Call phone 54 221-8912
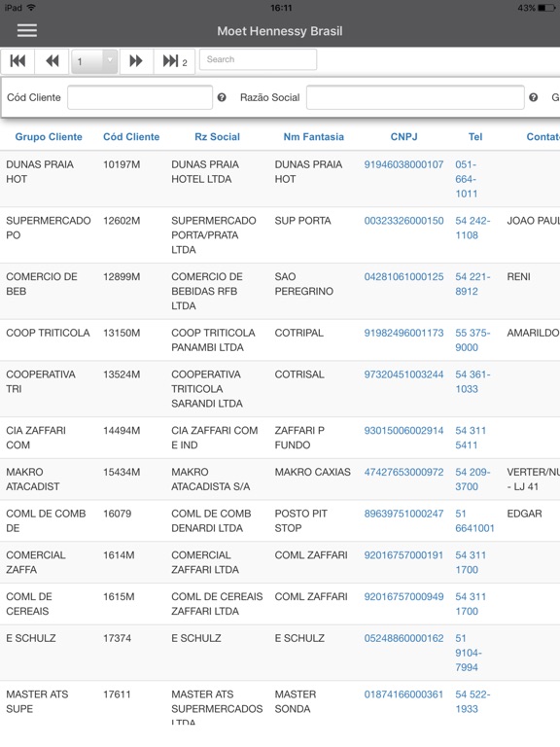 pos(472,284)
